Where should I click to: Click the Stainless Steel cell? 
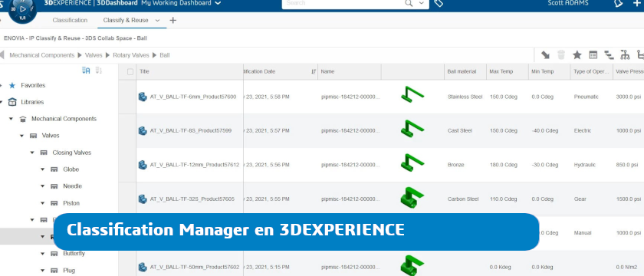click(465, 97)
